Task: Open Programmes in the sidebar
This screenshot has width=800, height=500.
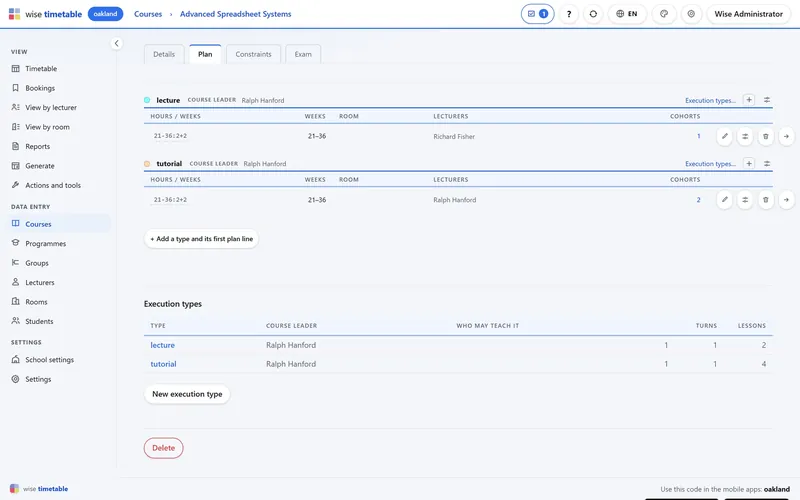Action: point(45,243)
